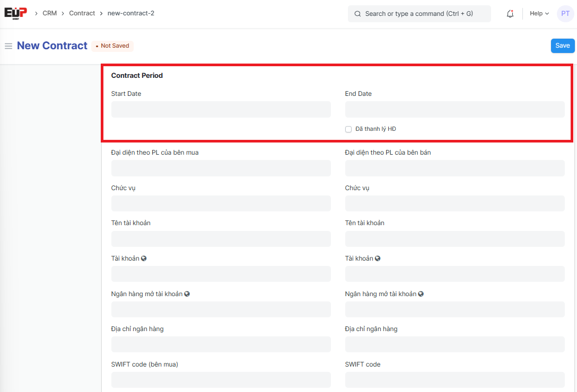The image size is (577, 392).
Task: Select the SWIFT code (bên mua) field
Action: point(221,379)
